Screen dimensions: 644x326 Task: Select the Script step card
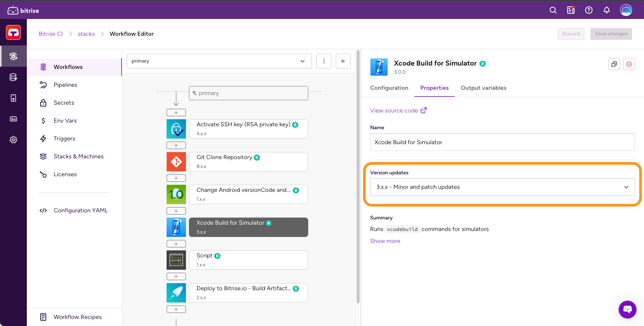point(248,260)
